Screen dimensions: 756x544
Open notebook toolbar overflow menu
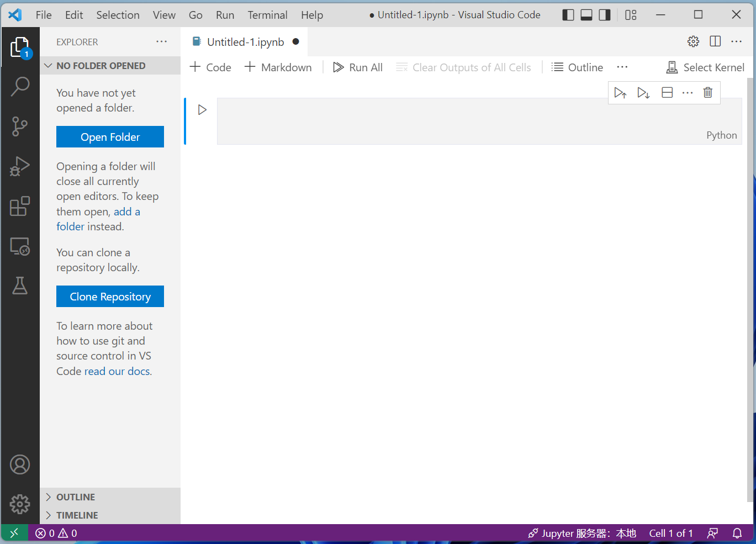pos(622,67)
